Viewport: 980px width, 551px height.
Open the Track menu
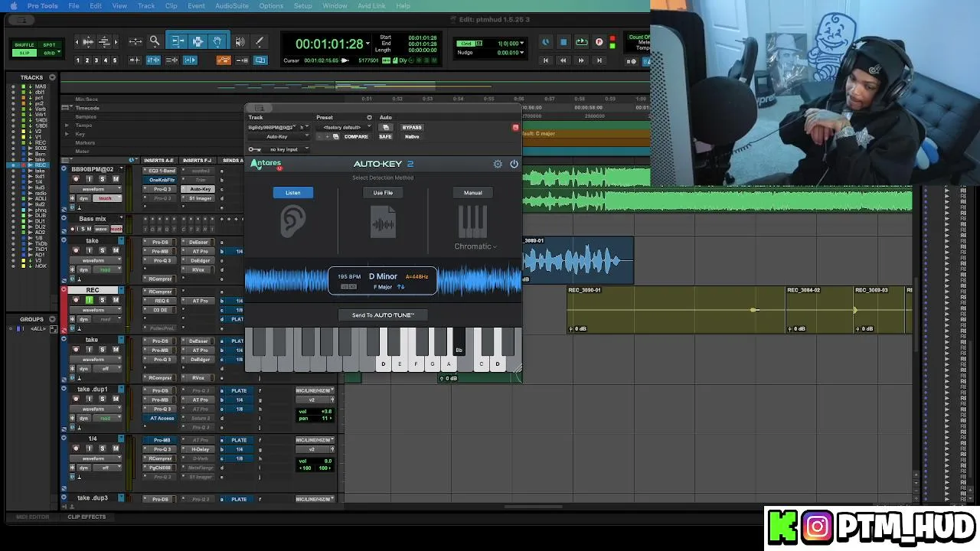pos(146,6)
